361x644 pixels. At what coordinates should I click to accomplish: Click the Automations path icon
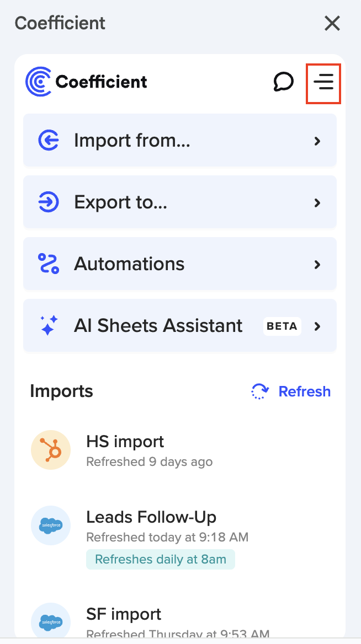49,264
